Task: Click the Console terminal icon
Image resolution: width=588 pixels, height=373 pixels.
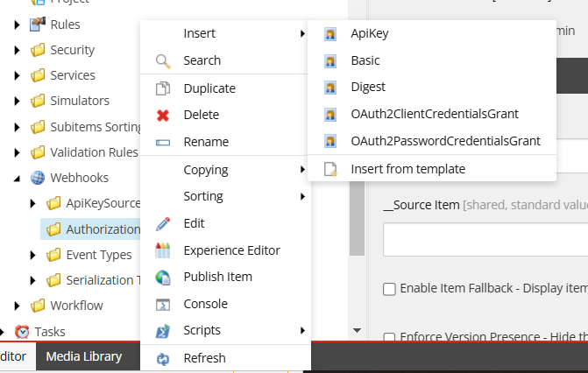Action: click(x=163, y=305)
